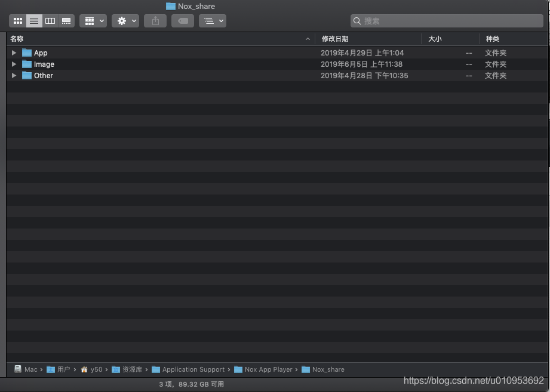Switch to column view
Viewport: 550px width, 392px height.
(x=50, y=21)
